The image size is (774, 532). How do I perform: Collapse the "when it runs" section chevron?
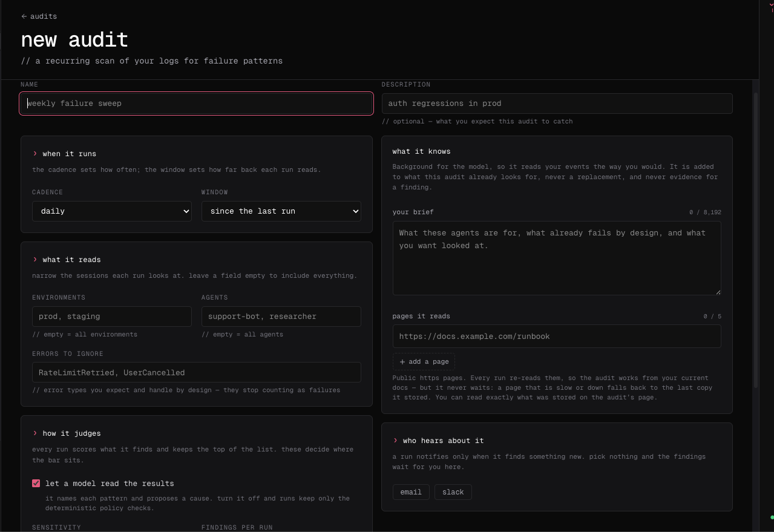tap(35, 154)
